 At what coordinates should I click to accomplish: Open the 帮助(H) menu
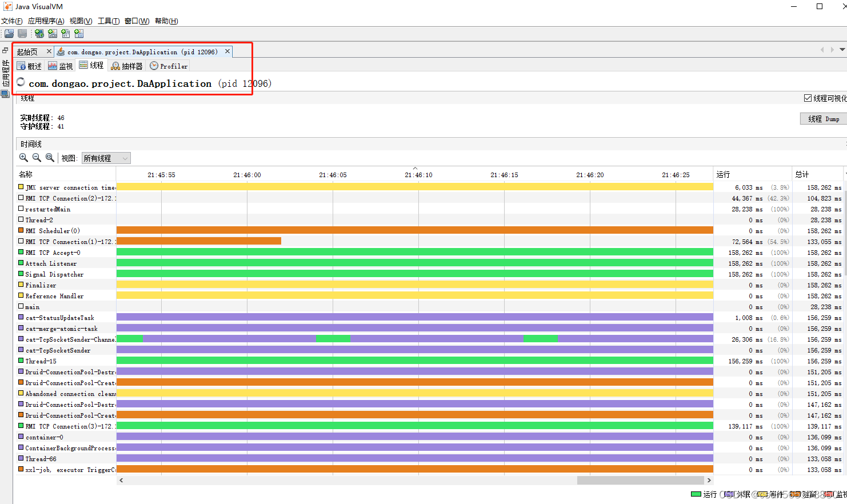coord(166,21)
